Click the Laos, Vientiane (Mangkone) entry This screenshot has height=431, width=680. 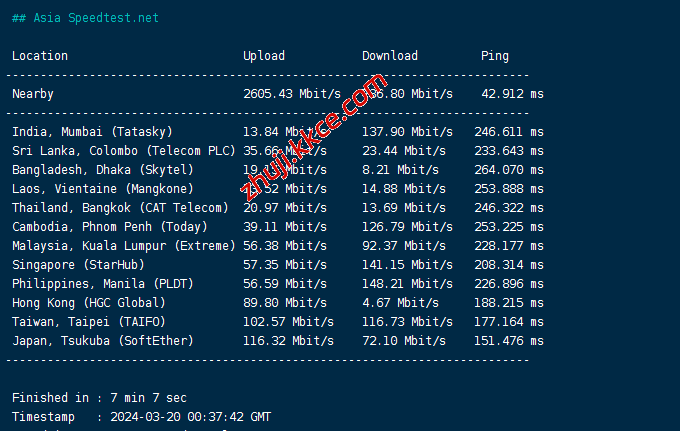pyautogui.click(x=103, y=189)
